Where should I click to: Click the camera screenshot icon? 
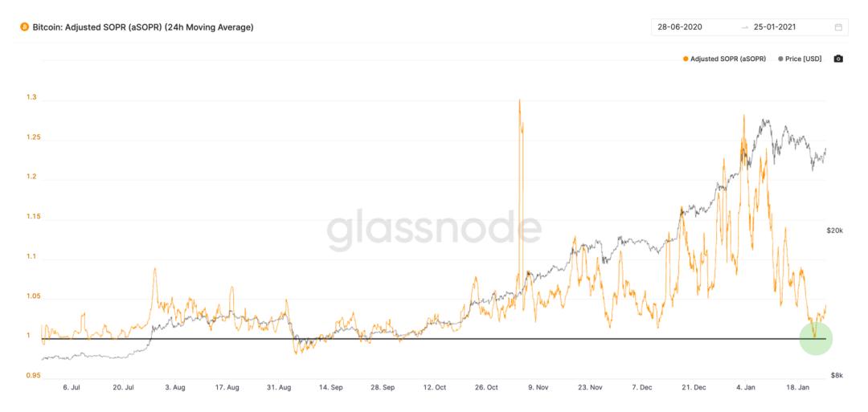click(838, 59)
